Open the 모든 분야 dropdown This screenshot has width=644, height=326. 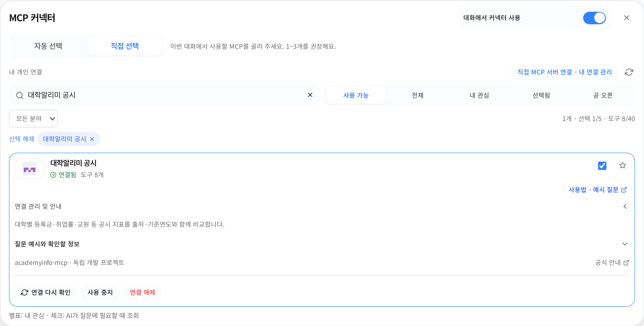34,119
